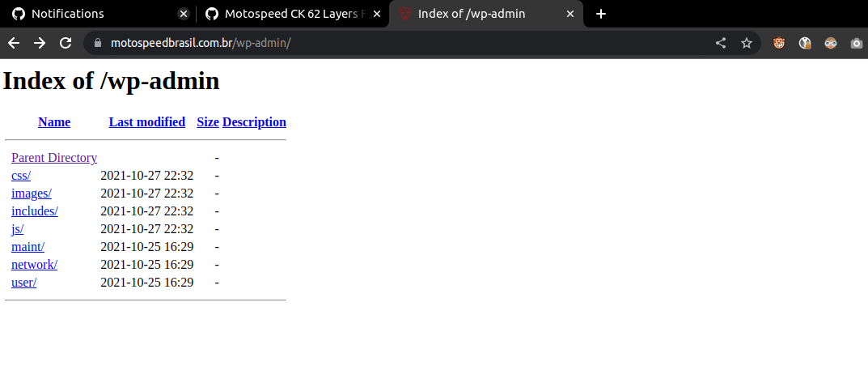868x366 pixels.
Task: Go back to the previous page
Action: (14, 43)
